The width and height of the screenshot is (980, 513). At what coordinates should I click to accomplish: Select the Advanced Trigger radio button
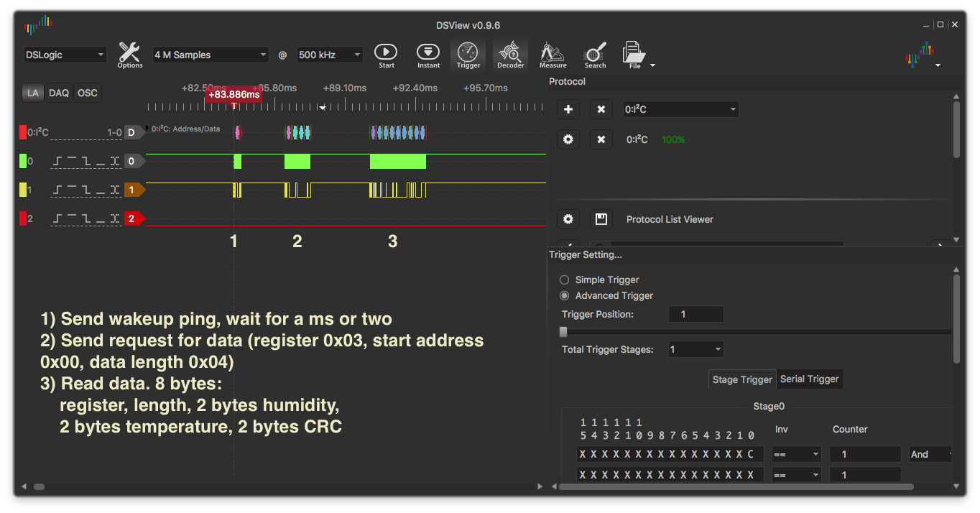(564, 295)
